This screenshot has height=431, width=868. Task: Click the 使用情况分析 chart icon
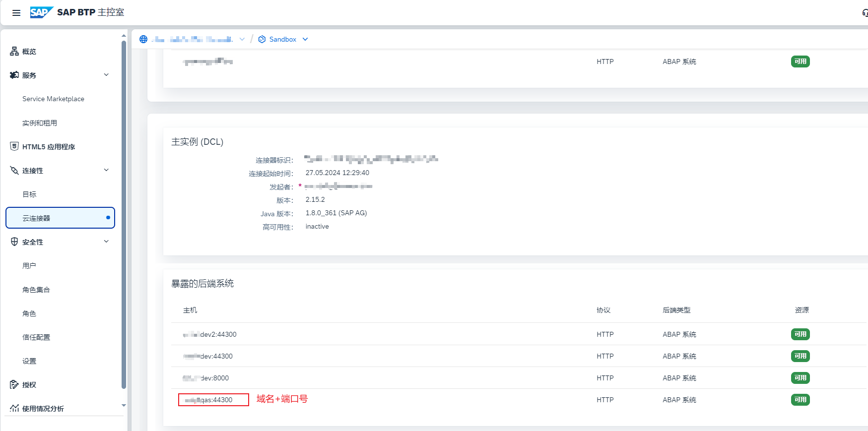click(14, 408)
